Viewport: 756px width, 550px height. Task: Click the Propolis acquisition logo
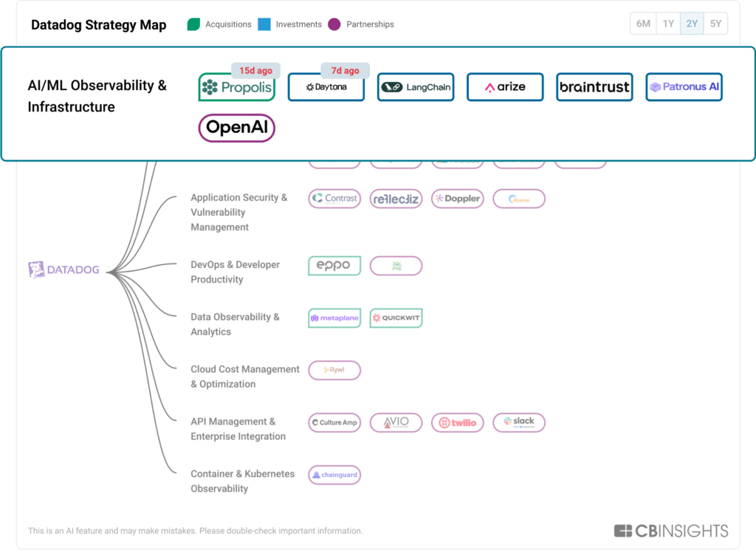236,87
